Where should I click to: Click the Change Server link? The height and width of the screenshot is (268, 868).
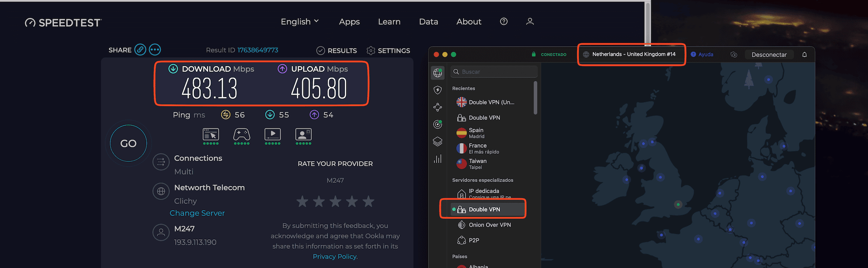pyautogui.click(x=197, y=213)
